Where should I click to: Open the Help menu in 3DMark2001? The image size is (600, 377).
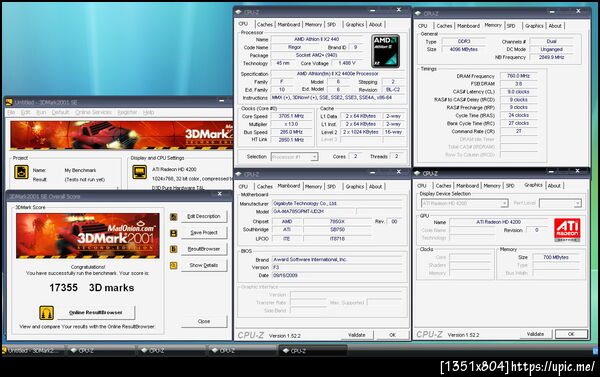(148, 113)
